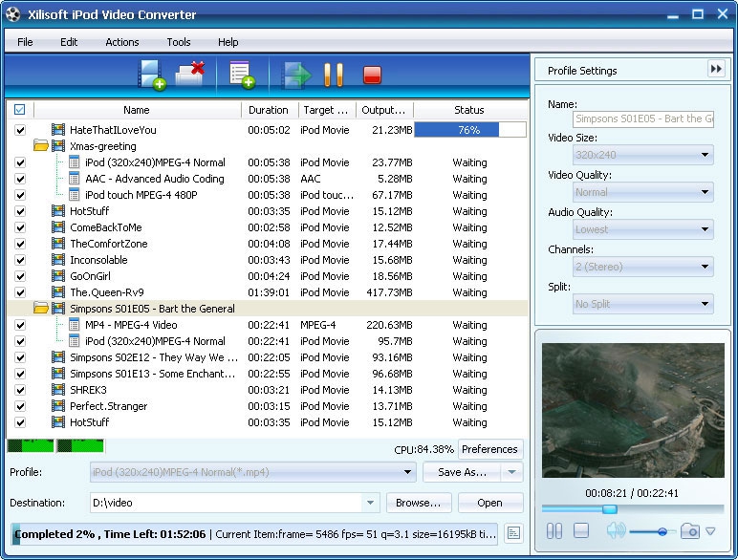Mute audio with the speaker icon

(x=615, y=531)
